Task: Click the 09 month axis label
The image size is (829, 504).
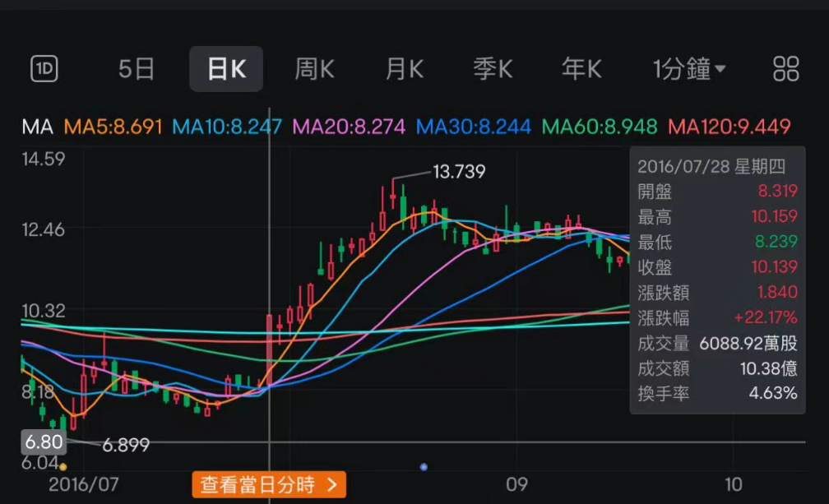Action: click(x=516, y=484)
